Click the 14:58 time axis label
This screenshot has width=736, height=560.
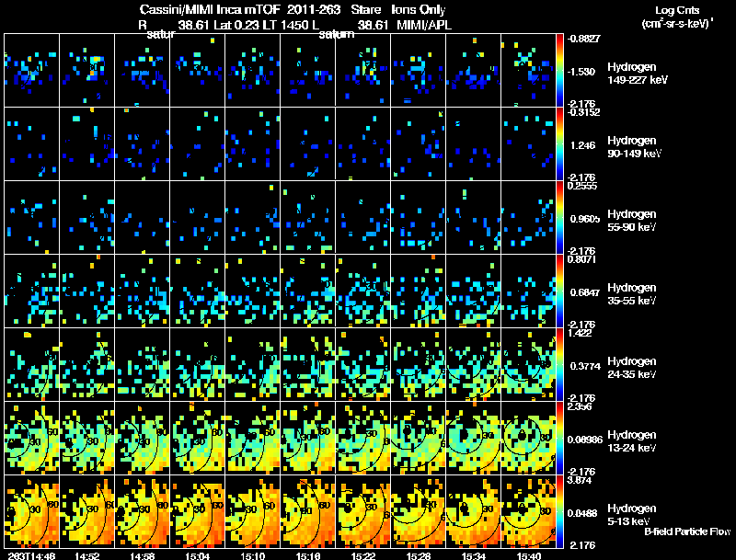pyautogui.click(x=143, y=555)
